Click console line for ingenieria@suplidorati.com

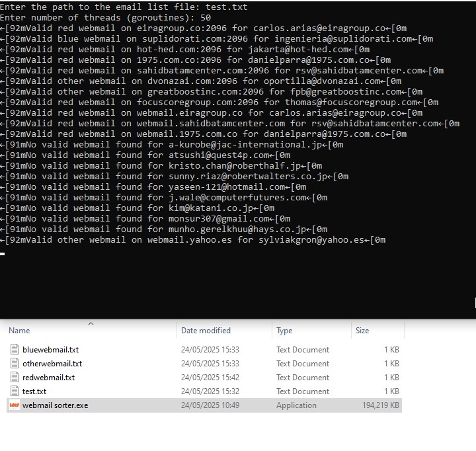point(216,39)
